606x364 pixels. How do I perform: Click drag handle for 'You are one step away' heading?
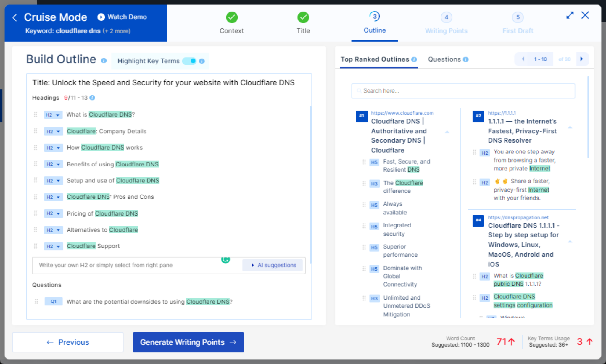[474, 152]
